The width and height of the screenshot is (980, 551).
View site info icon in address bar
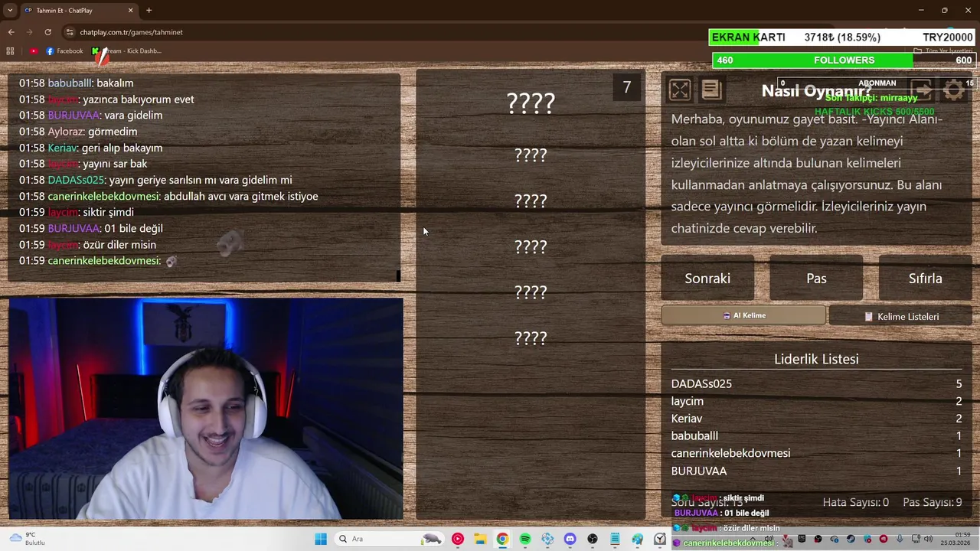[x=70, y=32]
